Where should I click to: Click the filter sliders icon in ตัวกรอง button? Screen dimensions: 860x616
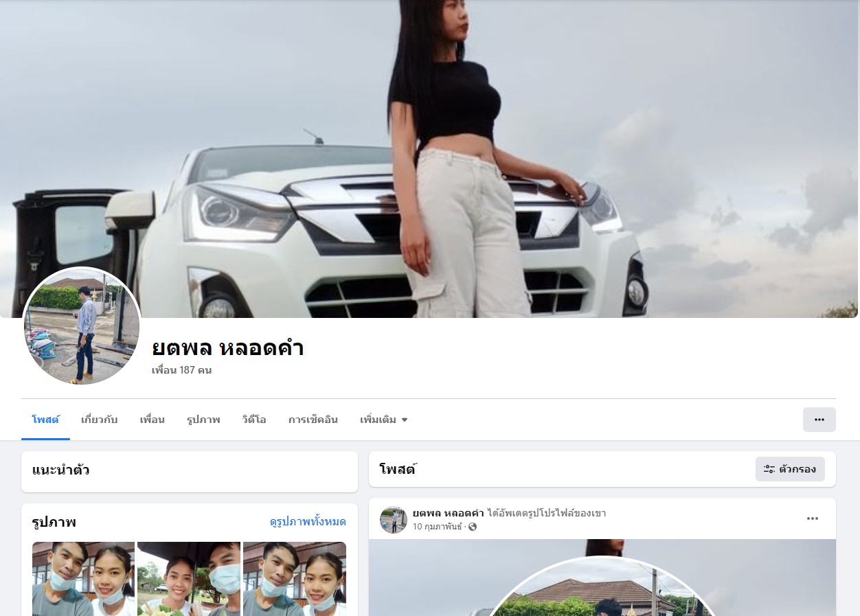pos(769,469)
